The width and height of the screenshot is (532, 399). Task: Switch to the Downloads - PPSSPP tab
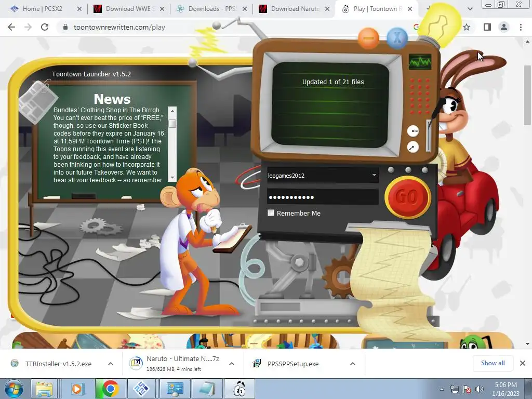click(x=211, y=9)
